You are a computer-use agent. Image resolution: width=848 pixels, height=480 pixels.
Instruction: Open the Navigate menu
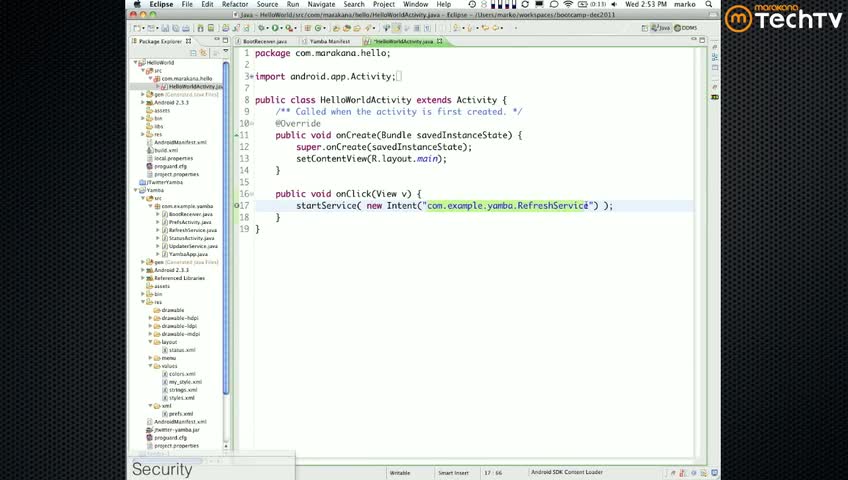[x=321, y=4]
